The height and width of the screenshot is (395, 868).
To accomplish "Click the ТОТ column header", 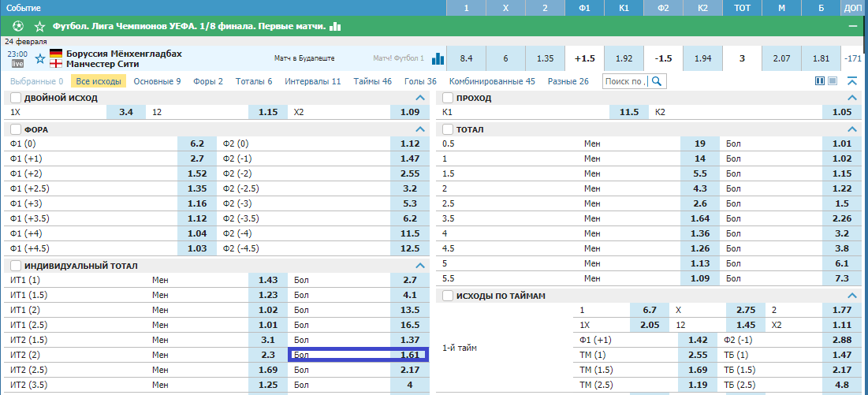I will (x=742, y=9).
